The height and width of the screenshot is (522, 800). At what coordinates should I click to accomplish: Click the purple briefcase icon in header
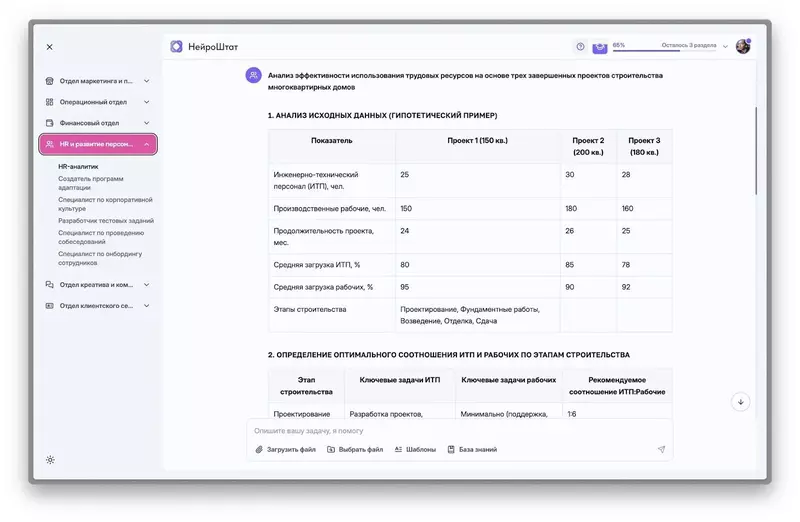pyautogui.click(x=600, y=46)
